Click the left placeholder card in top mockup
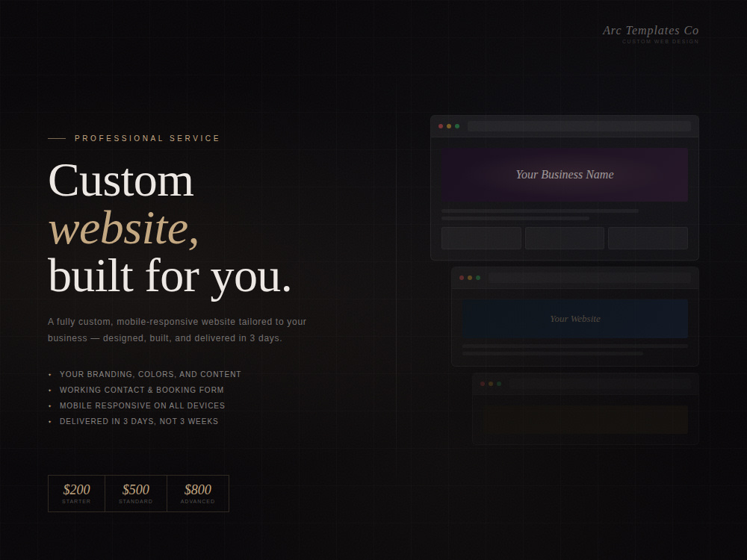This screenshot has width=747, height=560. tap(481, 238)
